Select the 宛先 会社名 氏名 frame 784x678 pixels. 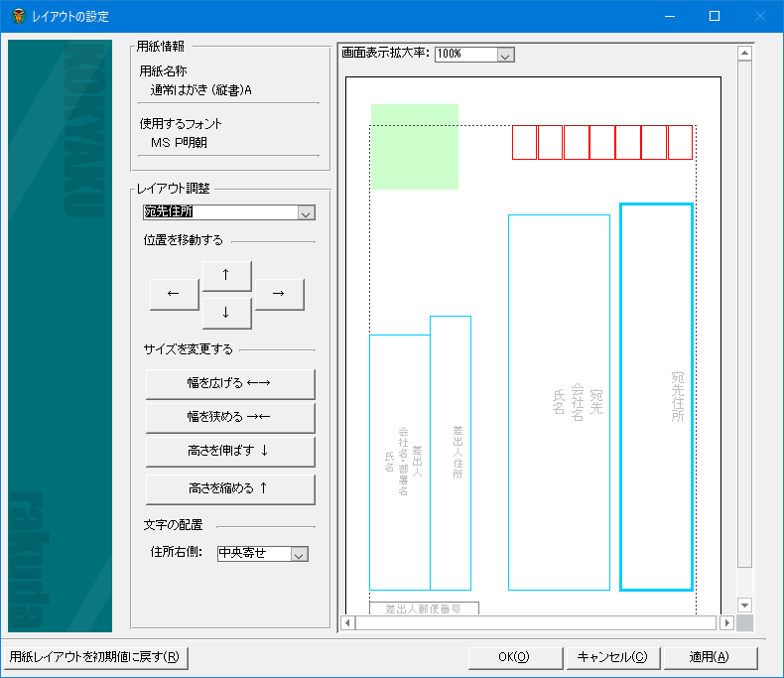(x=559, y=402)
